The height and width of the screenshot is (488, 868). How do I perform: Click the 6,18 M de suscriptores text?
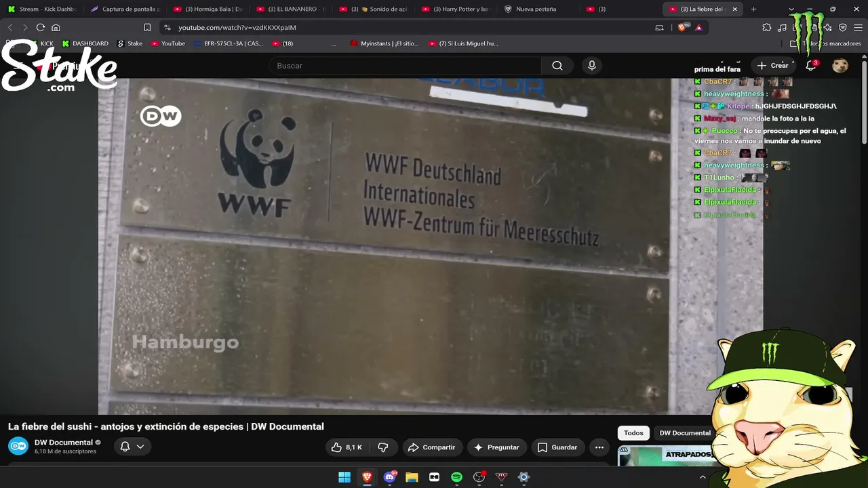click(x=65, y=451)
